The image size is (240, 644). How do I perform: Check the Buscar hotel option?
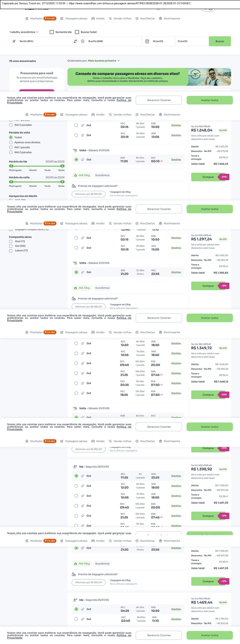[77, 32]
